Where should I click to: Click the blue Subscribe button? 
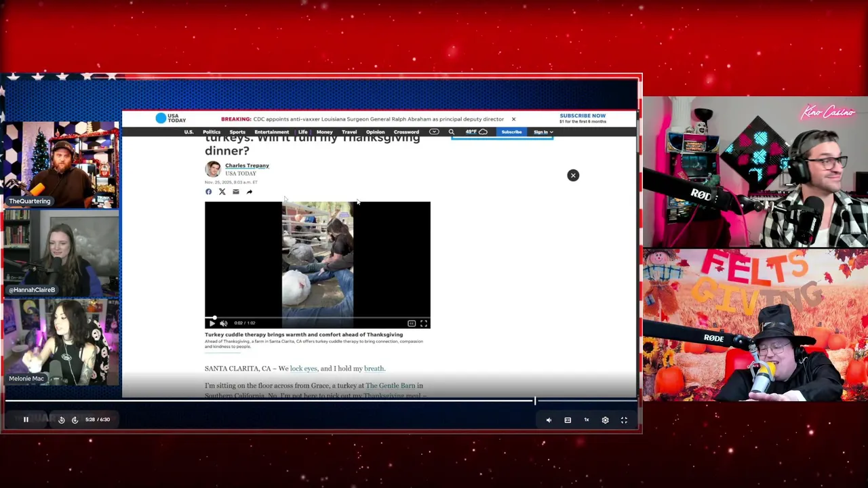[511, 132]
